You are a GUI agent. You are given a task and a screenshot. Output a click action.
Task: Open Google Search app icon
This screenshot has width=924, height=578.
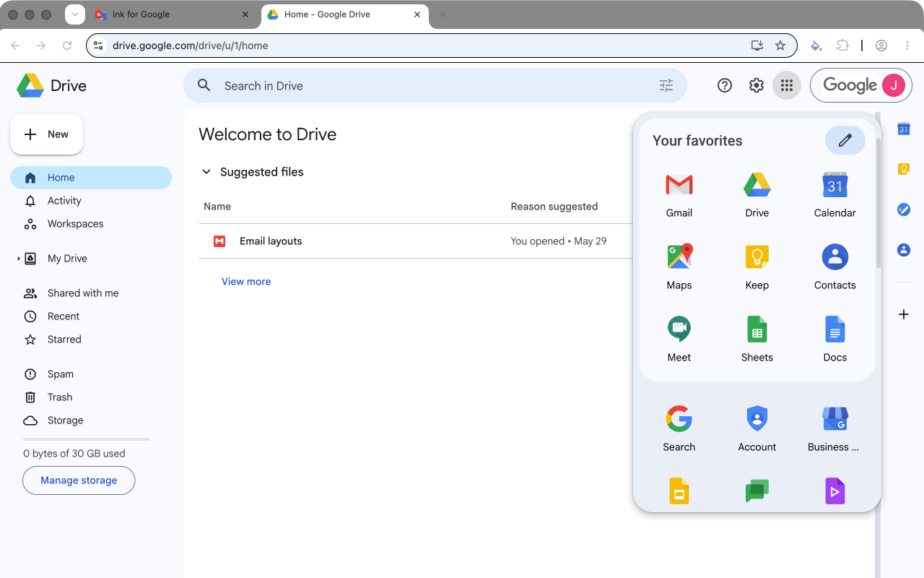pyautogui.click(x=679, y=429)
